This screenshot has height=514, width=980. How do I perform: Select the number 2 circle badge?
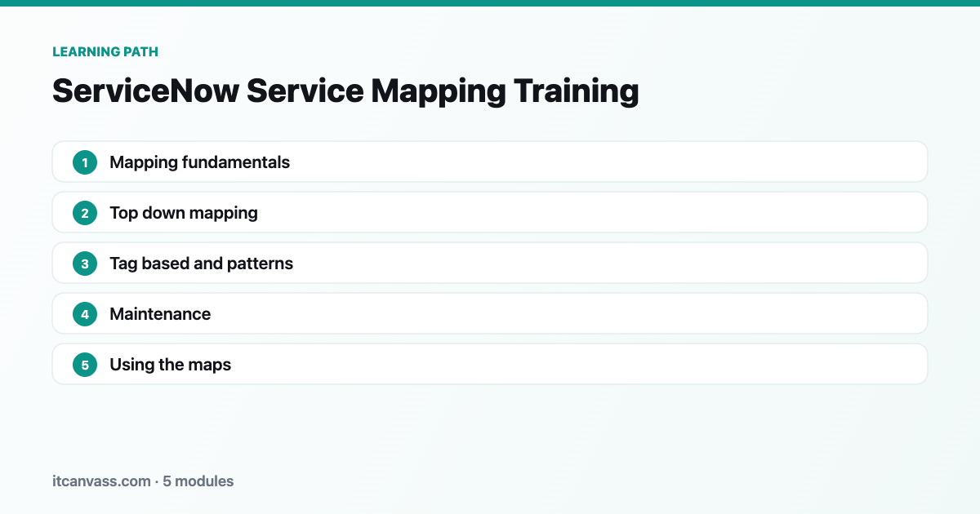point(85,213)
